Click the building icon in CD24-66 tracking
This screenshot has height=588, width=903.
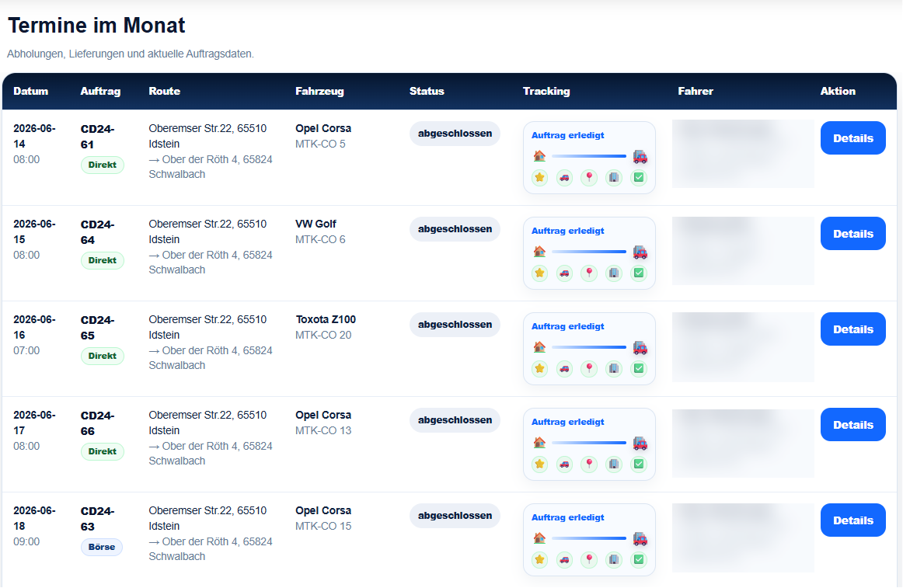click(614, 464)
